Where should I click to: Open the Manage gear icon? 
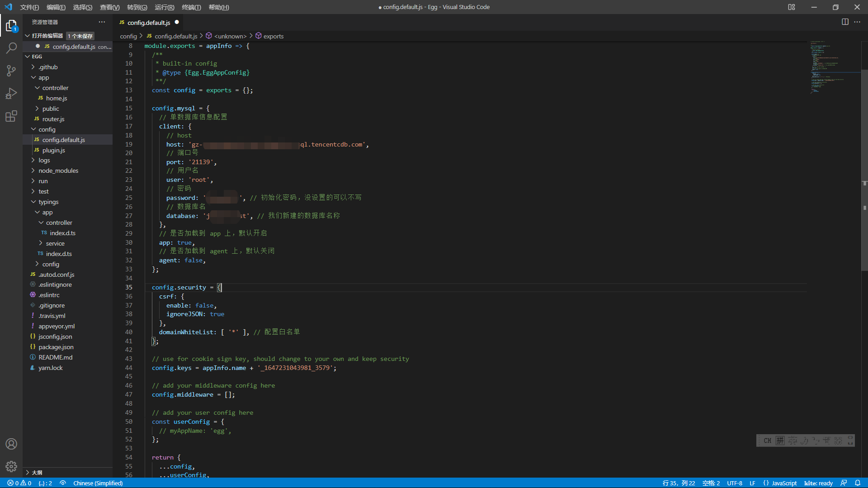(x=11, y=466)
